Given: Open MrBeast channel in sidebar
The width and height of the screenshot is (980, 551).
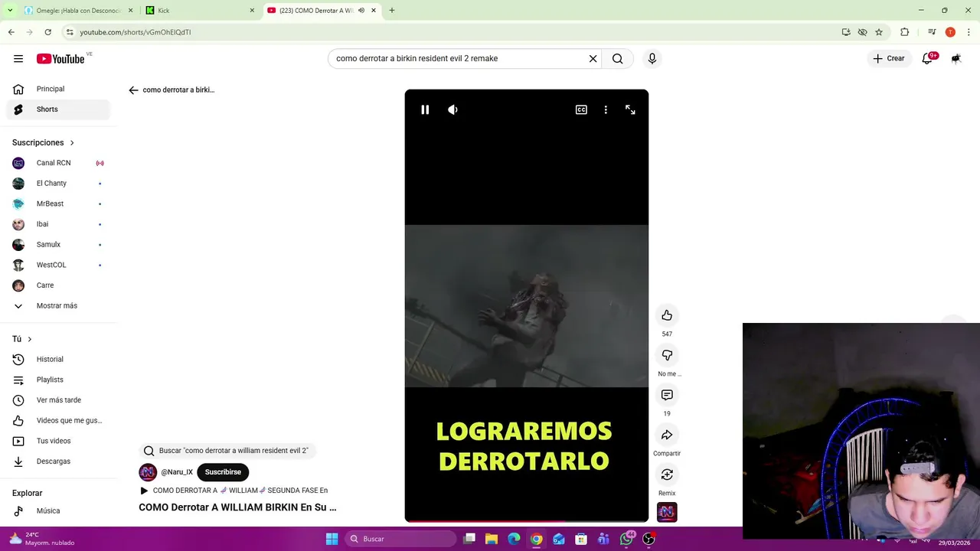Looking at the screenshot, I should [58, 204].
